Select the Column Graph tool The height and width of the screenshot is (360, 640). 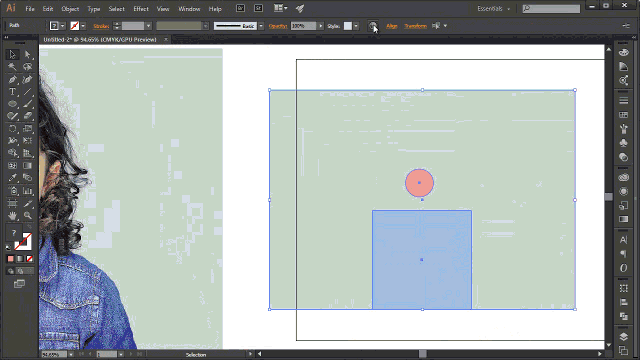(27, 191)
